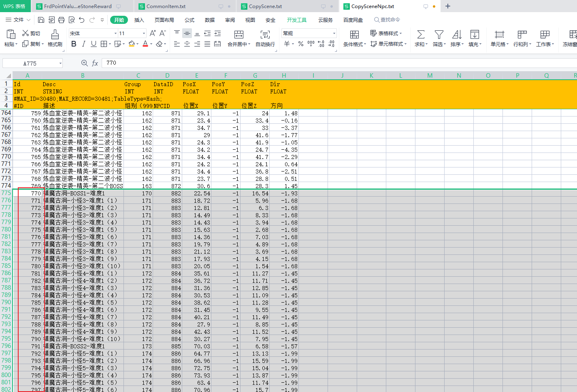Expand the Name Box dropdown arrow

click(60, 63)
